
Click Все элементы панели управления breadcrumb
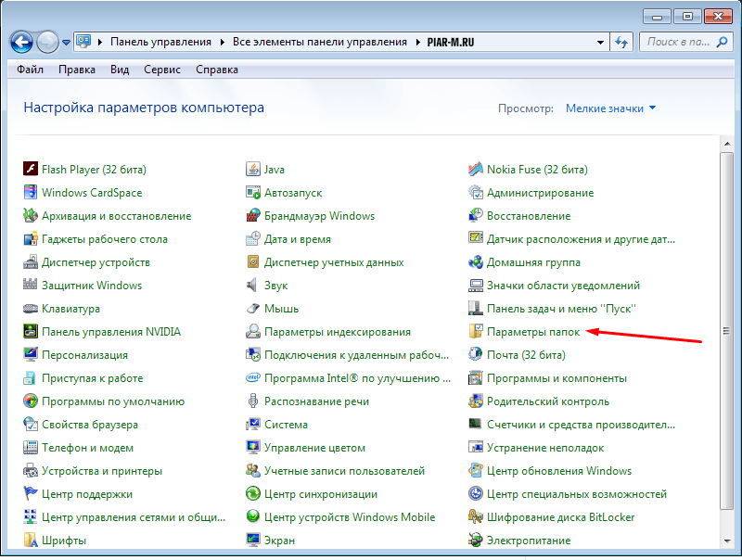[320, 42]
